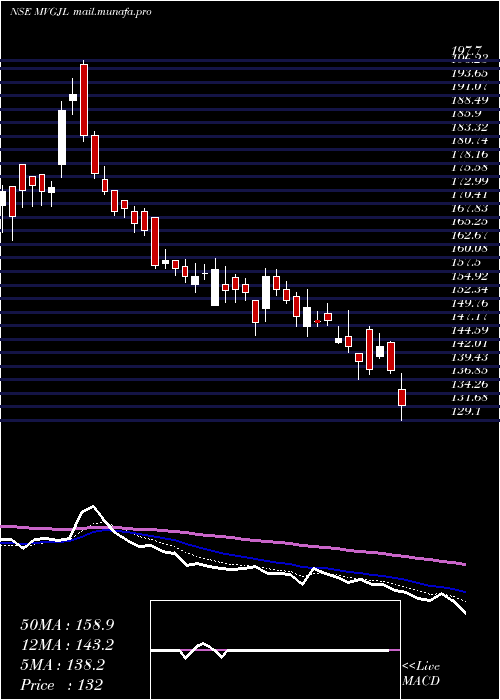Viewport: 500px width, 700px height.
Task: Click the 50MA : 158.9 readout
Action: pos(67,625)
